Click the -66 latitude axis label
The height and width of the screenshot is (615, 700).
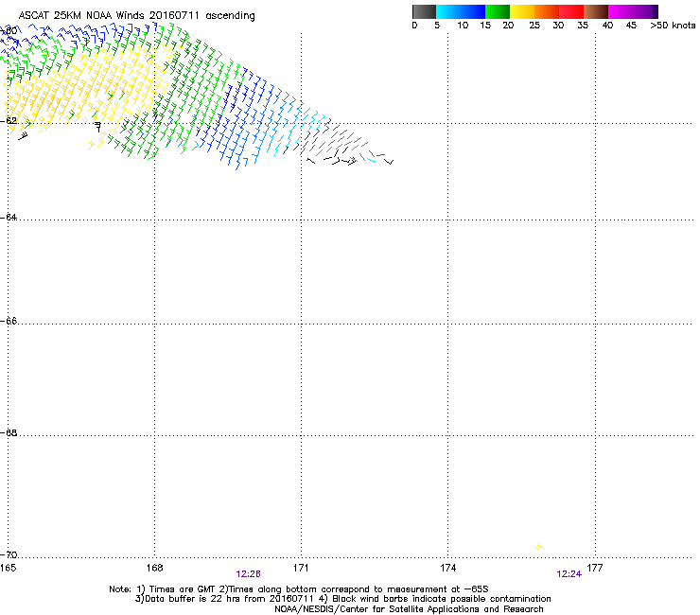click(9, 321)
